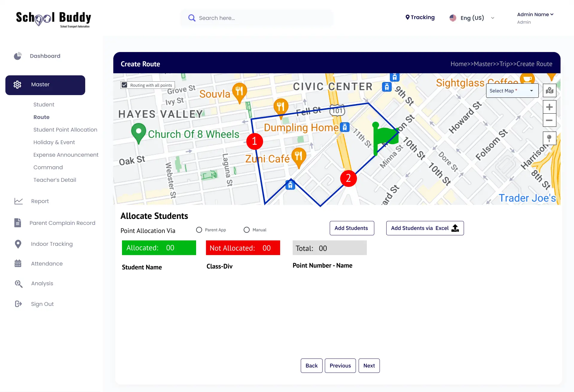
Task: Open Analysis using the magnifier icon
Action: (x=19, y=283)
